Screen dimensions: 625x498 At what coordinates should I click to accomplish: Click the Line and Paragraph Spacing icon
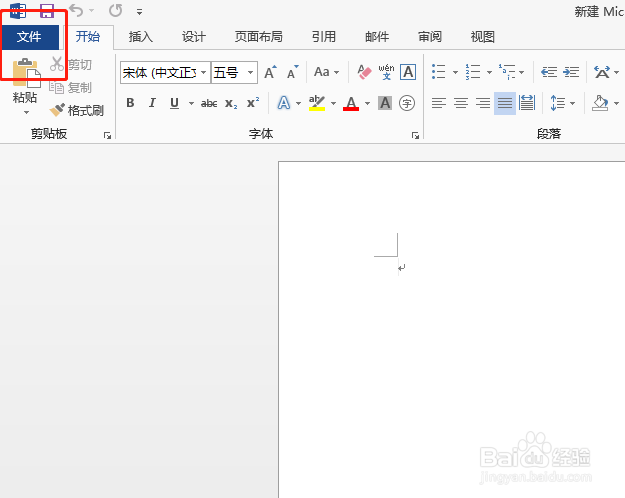tap(558, 103)
